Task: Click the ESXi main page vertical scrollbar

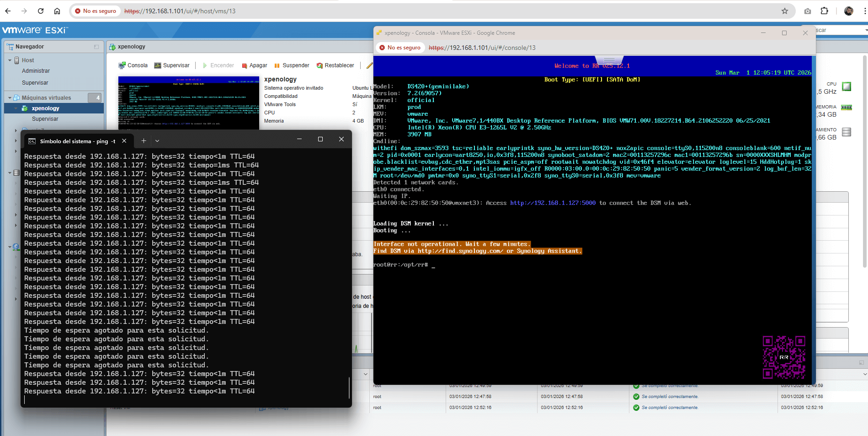Action: click(x=864, y=162)
